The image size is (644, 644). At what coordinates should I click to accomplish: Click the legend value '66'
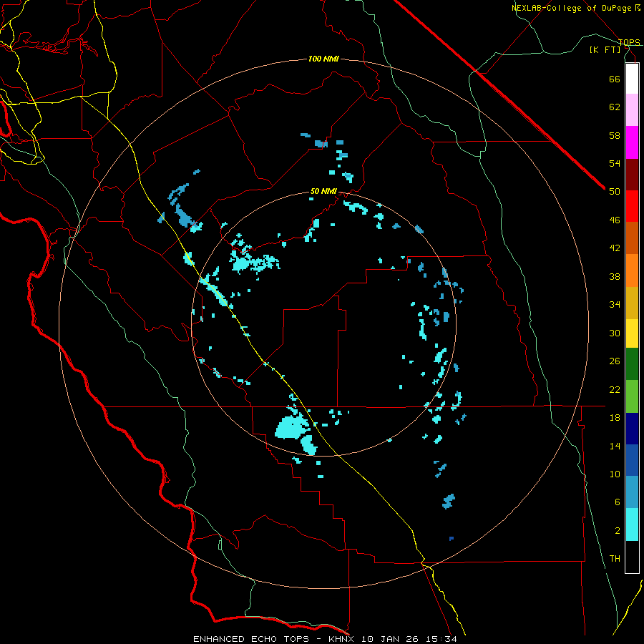(615, 79)
